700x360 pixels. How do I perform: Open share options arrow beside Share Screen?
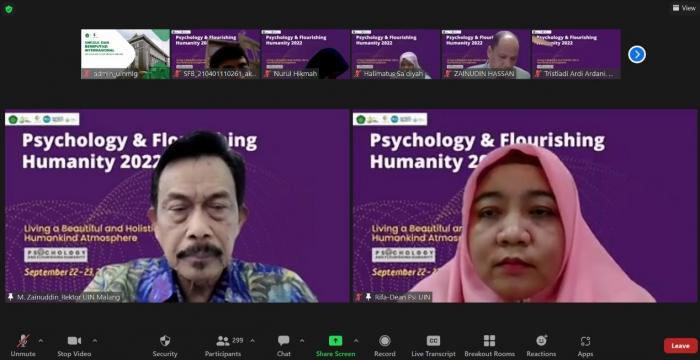pyautogui.click(x=356, y=341)
